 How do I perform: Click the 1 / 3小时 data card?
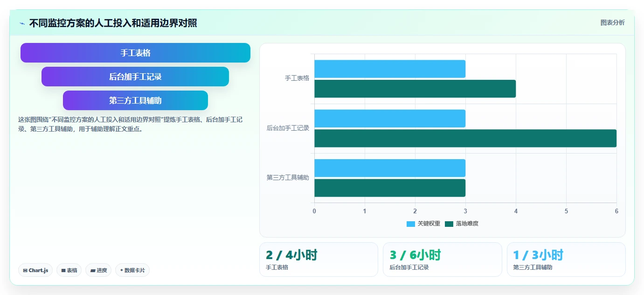pos(566,260)
